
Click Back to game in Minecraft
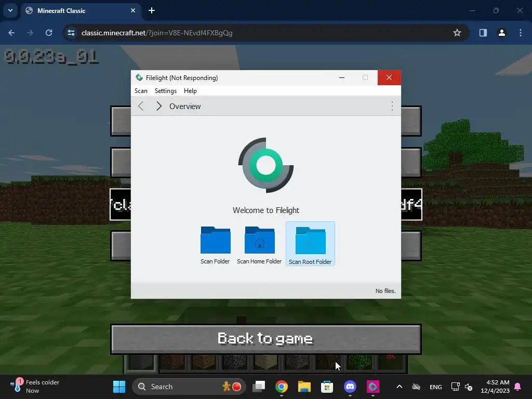[266, 339]
